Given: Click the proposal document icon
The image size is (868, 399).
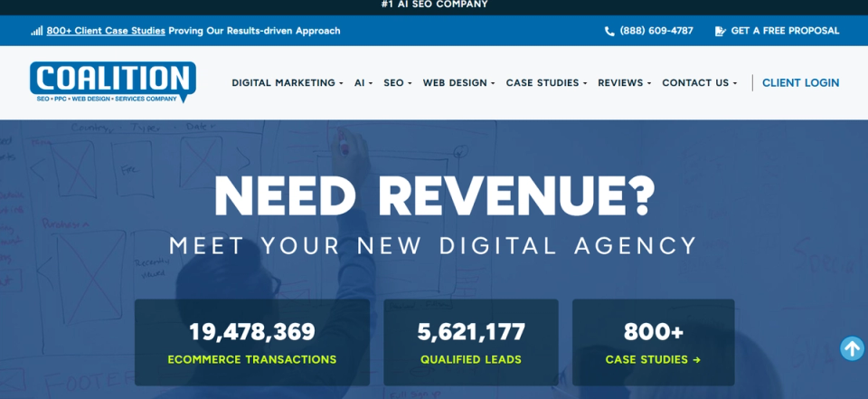Looking at the screenshot, I should point(721,31).
